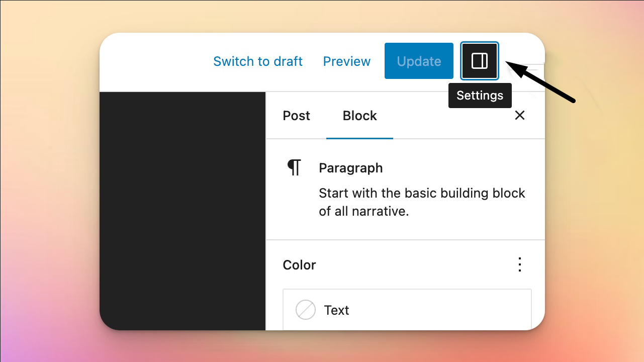Close the settings sidebar with X

click(x=520, y=116)
